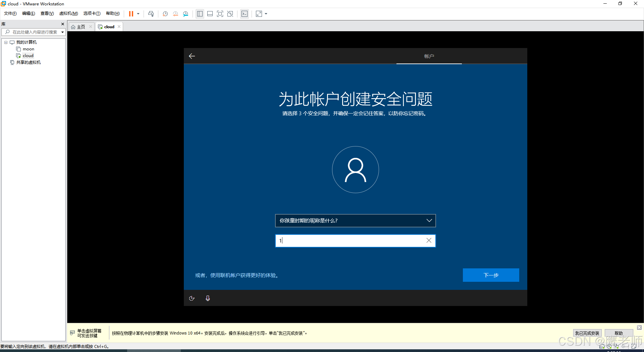Toggle the thumbnail bar view icon

pos(210,14)
